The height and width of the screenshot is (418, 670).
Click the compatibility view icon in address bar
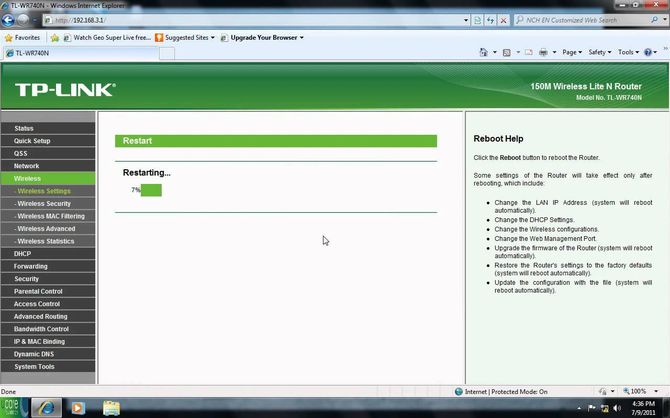pyautogui.click(x=477, y=20)
